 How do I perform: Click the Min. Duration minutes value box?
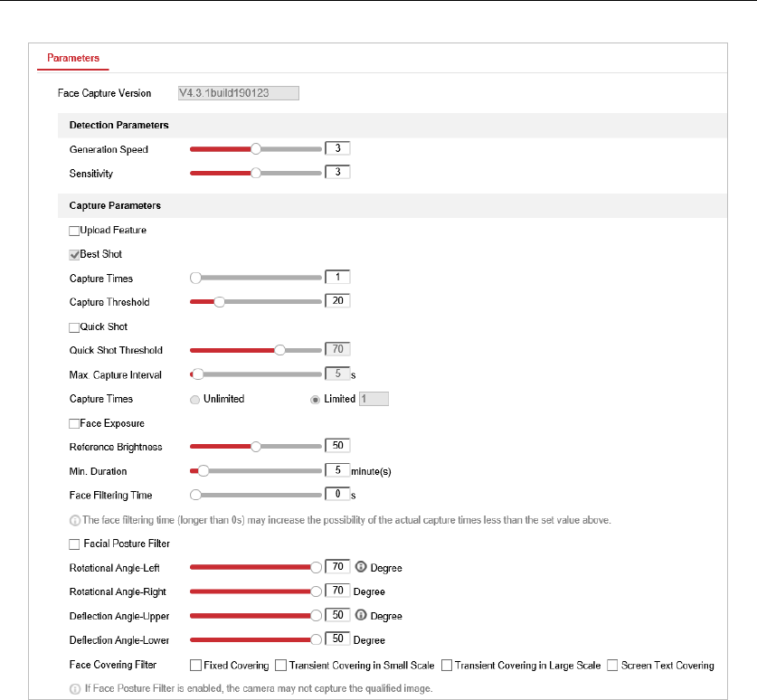pos(337,470)
